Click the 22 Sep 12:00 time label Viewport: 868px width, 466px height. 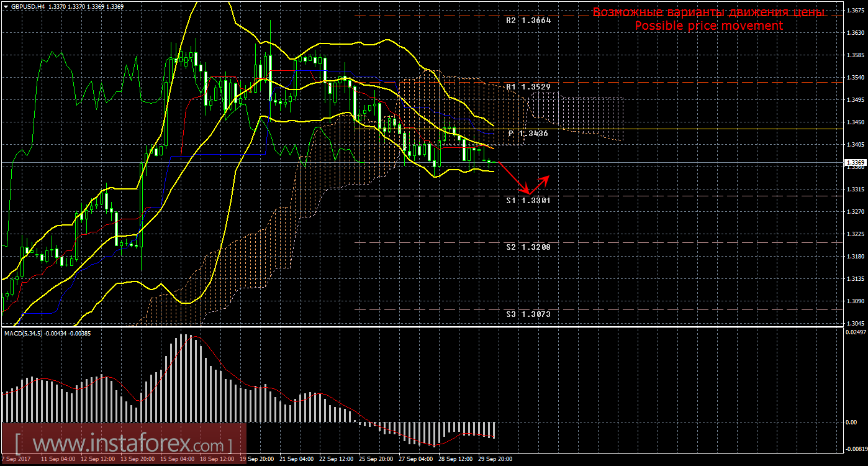coord(335,459)
